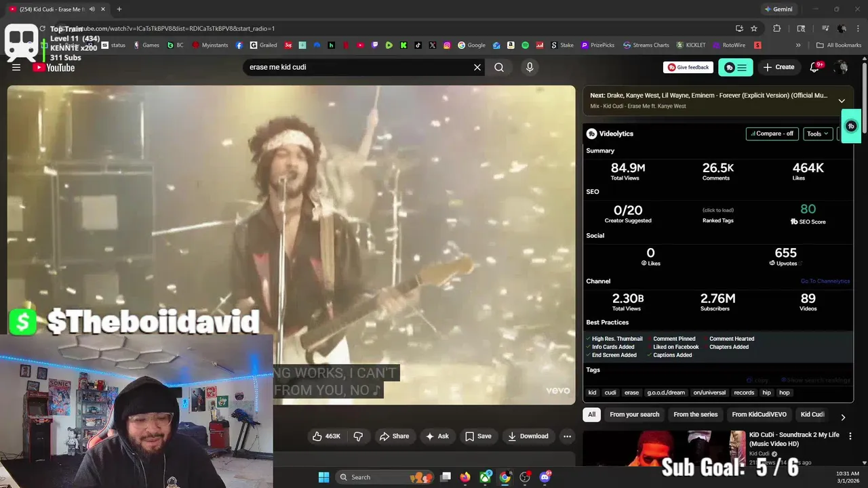
Task: Start voice search with the microphone
Action: tap(530, 67)
